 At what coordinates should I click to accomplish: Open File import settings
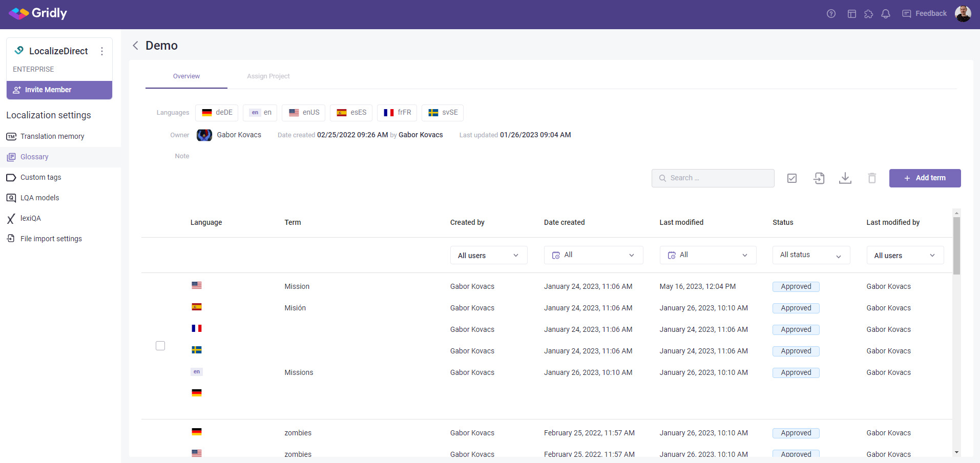[51, 239]
